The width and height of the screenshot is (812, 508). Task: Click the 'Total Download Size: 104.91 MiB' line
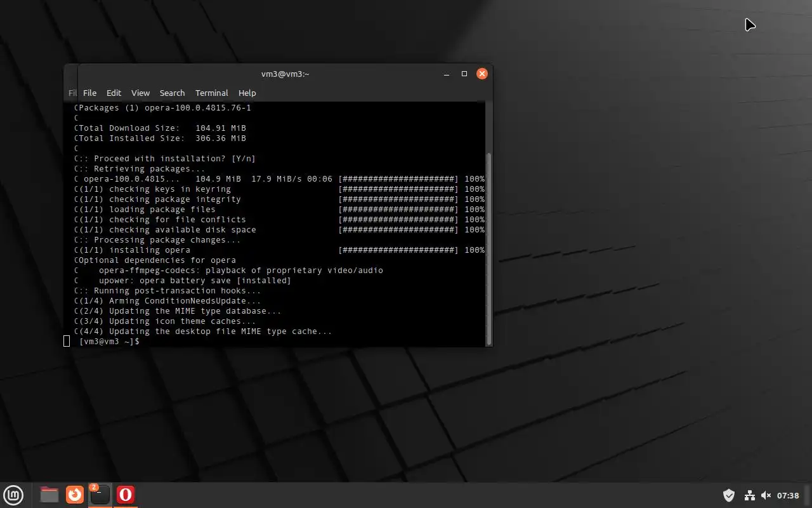[x=162, y=128]
